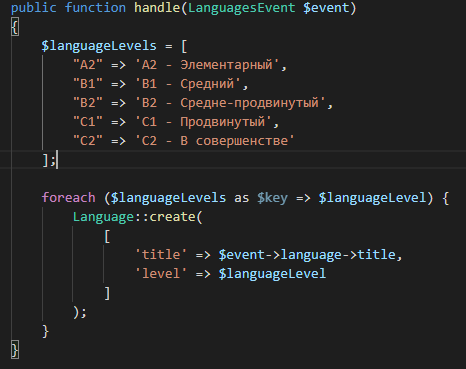Click the 'title' array key string
The height and width of the screenshot is (369, 466).
pos(161,255)
